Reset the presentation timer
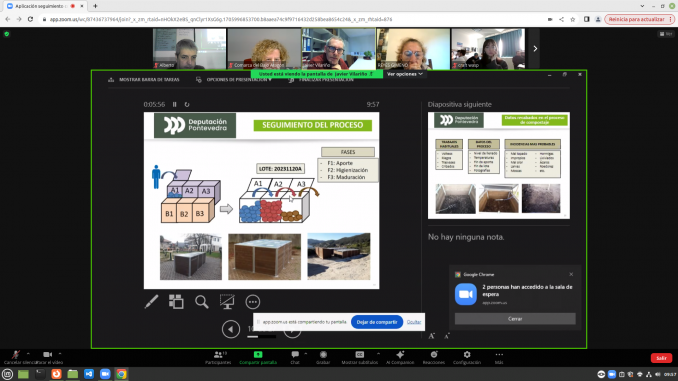 (x=187, y=104)
